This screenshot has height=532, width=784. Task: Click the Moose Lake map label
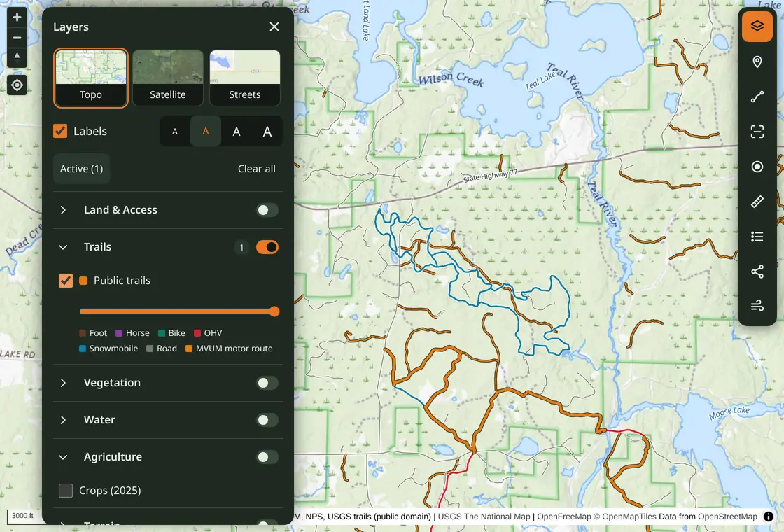tap(729, 413)
